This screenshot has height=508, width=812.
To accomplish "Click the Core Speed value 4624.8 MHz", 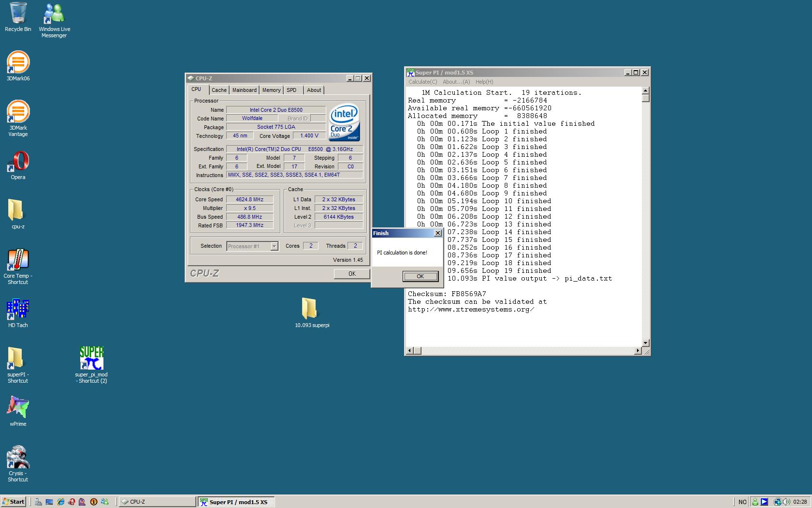I will (x=249, y=199).
